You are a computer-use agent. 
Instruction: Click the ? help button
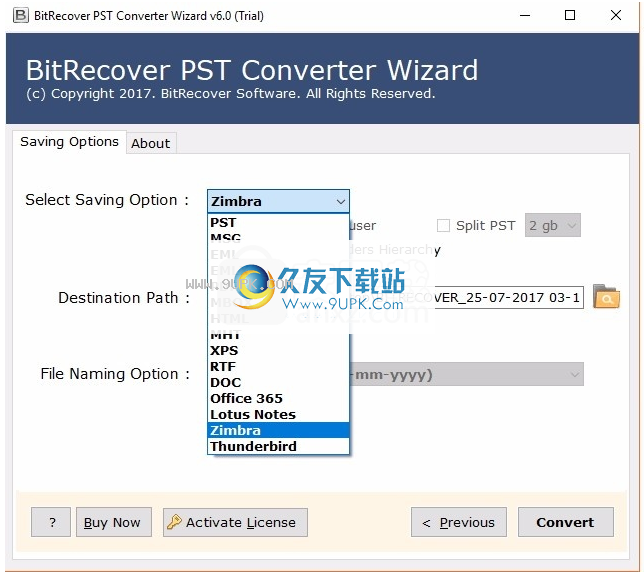point(51,522)
